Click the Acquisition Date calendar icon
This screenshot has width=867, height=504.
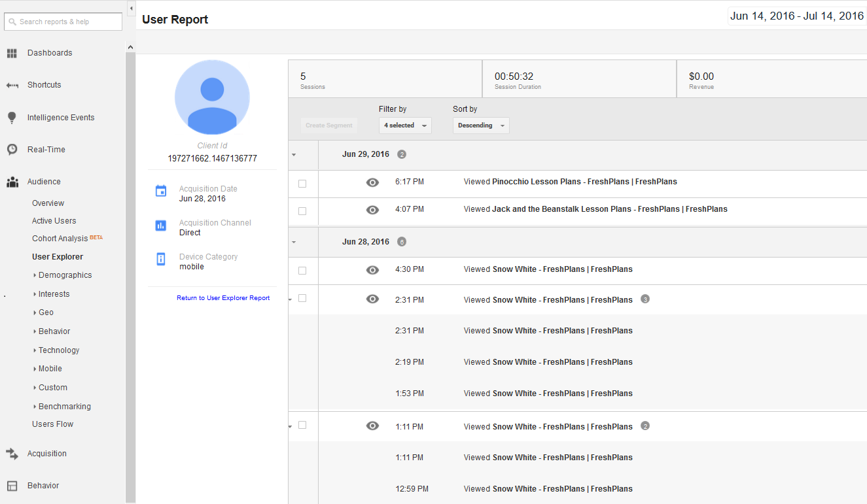tap(161, 191)
